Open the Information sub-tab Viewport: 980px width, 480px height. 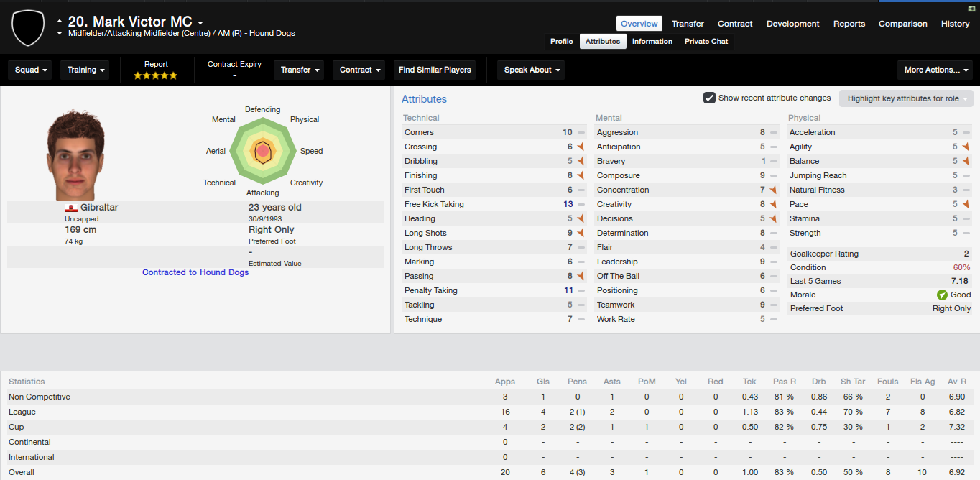click(x=652, y=41)
